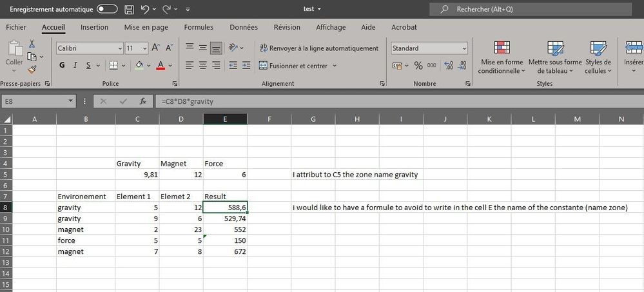Click the Center horizontally icon
Image resolution: width=644 pixels, height=292 pixels.
point(203,65)
